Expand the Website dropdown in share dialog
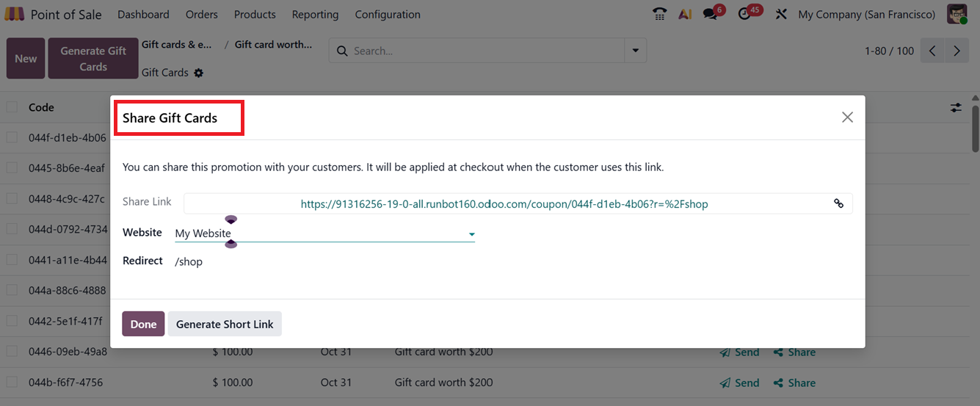 point(471,234)
